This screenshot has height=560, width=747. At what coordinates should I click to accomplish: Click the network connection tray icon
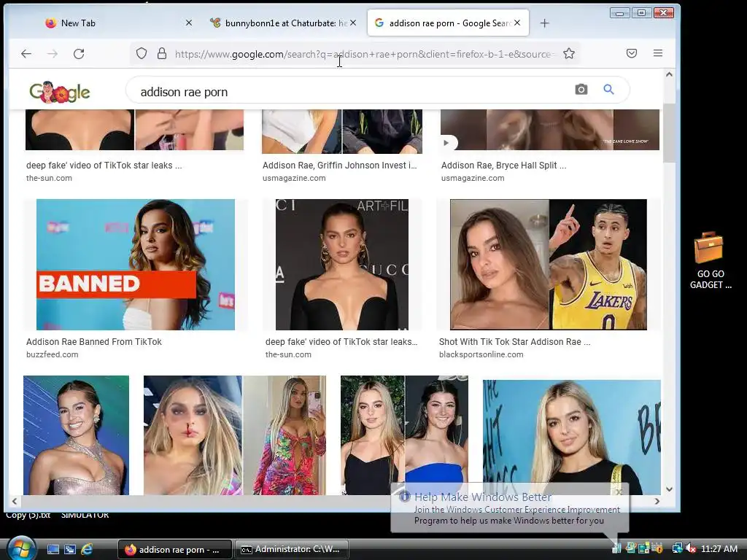[677, 548]
